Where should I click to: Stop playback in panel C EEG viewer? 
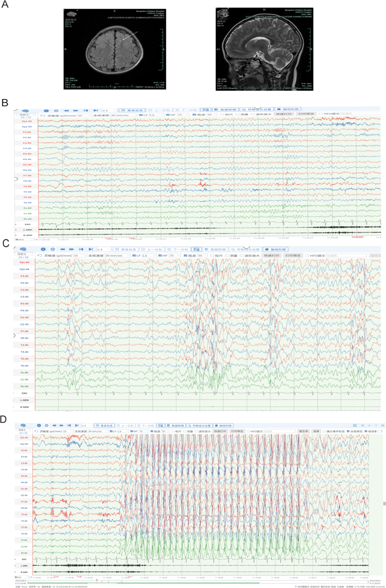[x=52, y=249]
